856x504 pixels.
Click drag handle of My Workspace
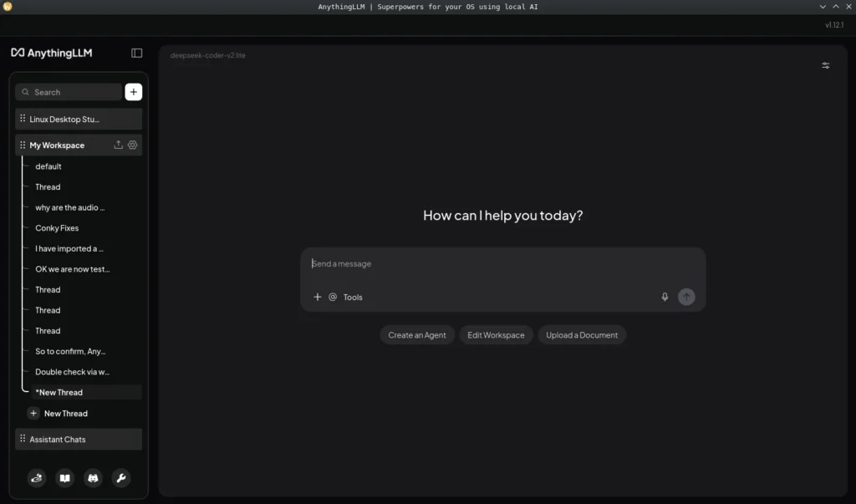[x=23, y=145]
